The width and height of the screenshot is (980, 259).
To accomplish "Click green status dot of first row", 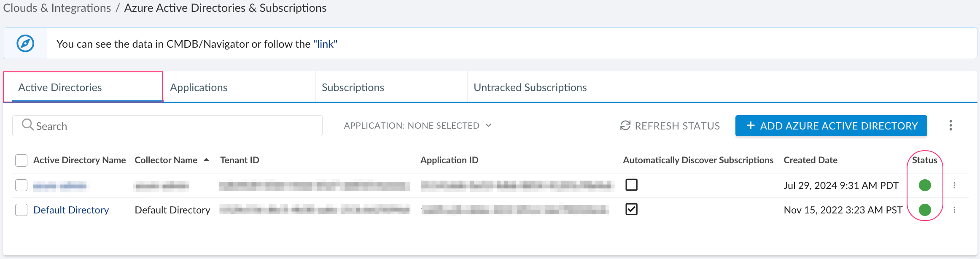I will 924,185.
